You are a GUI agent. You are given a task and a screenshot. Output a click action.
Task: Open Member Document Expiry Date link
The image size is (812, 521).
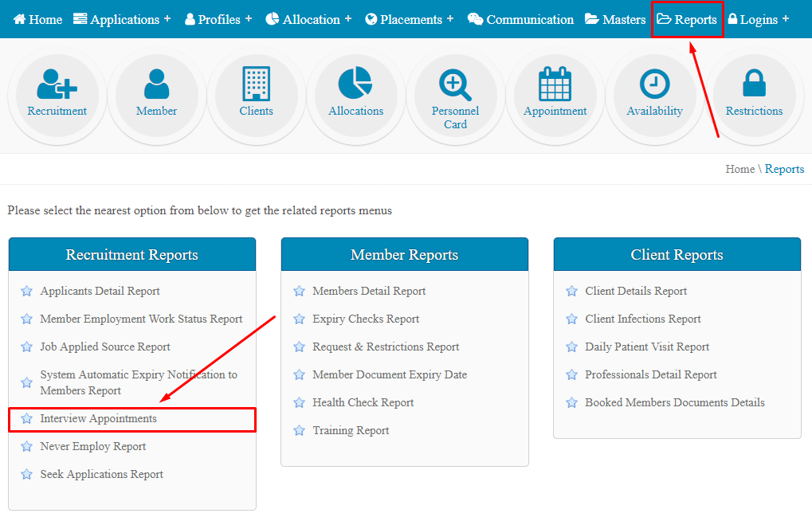390,375
